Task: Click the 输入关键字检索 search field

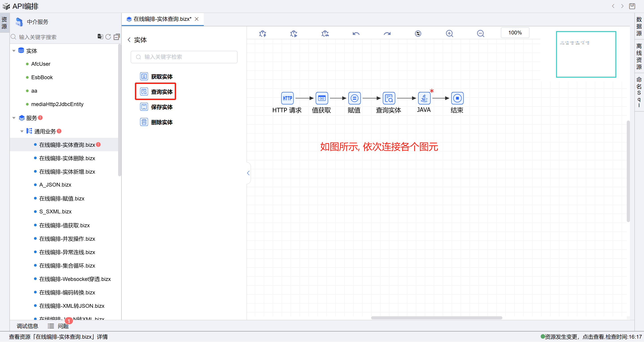Action: point(184,57)
